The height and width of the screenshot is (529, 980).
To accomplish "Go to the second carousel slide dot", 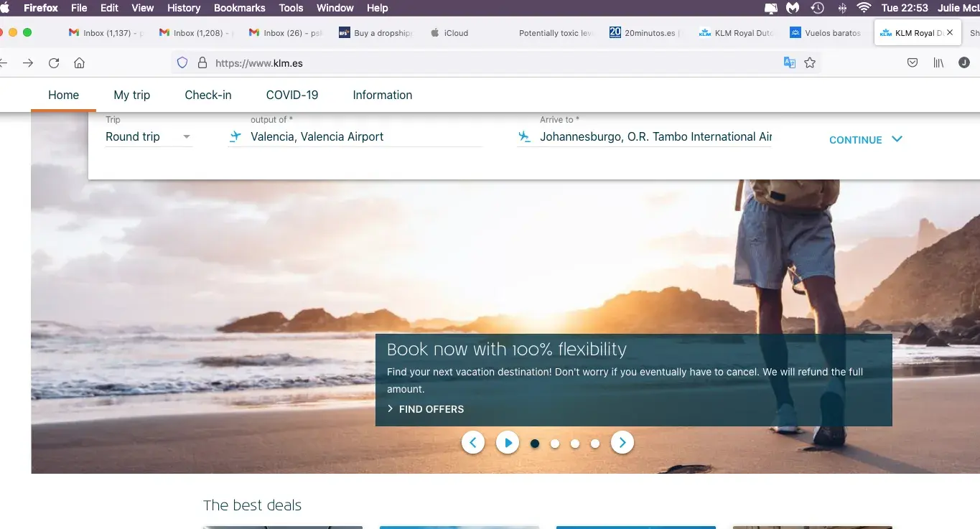I will 555,444.
